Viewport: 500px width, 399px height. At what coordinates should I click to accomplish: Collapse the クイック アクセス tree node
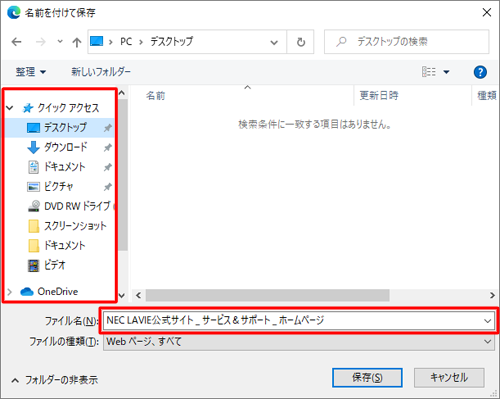pyautogui.click(x=10, y=108)
